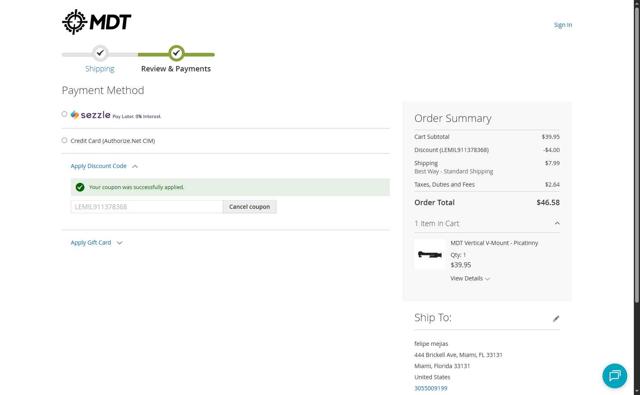Viewport: 640px width, 395px height.
Task: Click the Review & Payments checkmark circle
Action: tap(176, 53)
